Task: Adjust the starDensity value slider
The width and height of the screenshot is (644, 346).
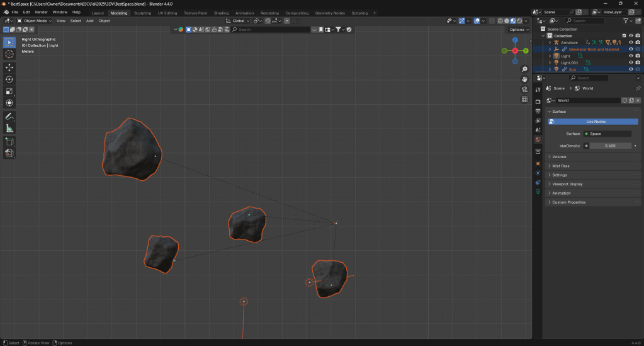Action: tap(610, 146)
